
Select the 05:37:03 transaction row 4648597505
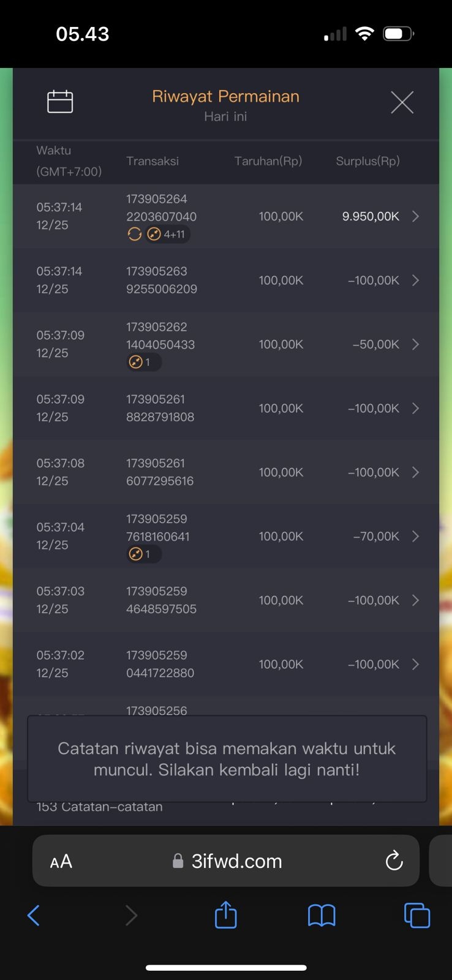[x=225, y=600]
